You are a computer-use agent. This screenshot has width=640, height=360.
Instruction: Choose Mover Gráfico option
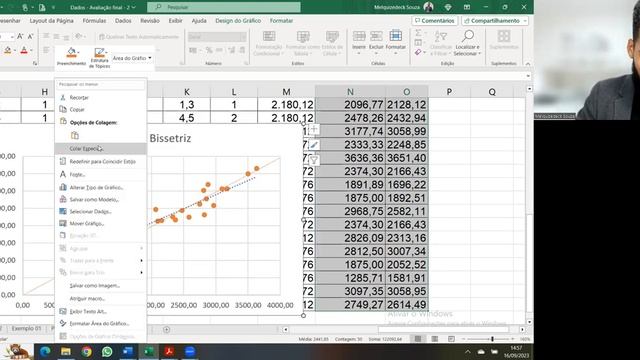click(87, 224)
